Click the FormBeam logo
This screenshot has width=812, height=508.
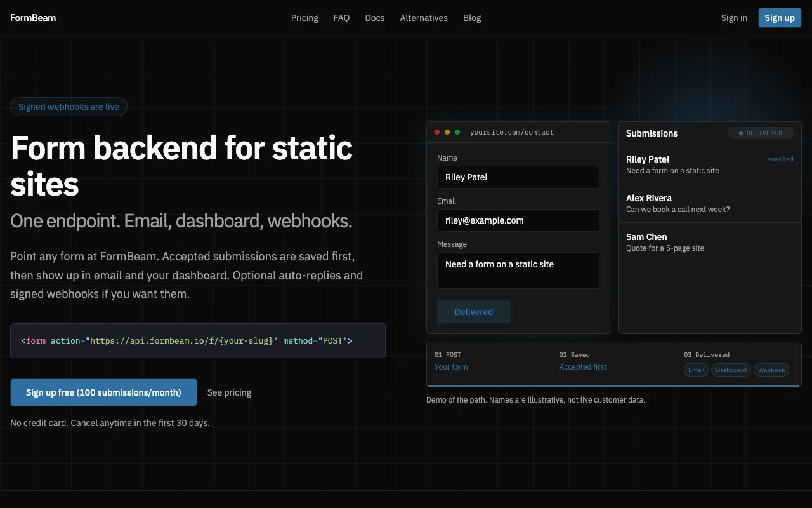click(33, 18)
